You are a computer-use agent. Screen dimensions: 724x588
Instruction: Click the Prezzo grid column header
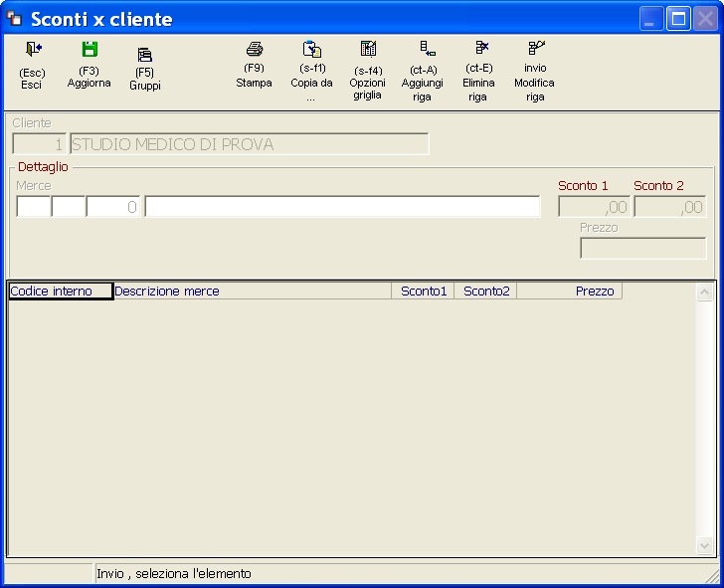(569, 292)
